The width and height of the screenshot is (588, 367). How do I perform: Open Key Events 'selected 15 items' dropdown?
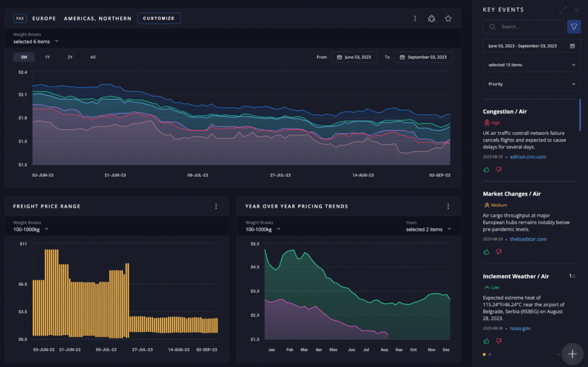tap(531, 65)
